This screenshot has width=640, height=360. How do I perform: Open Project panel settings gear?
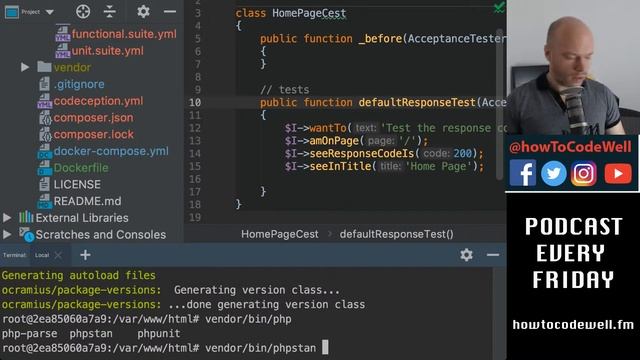[x=143, y=11]
